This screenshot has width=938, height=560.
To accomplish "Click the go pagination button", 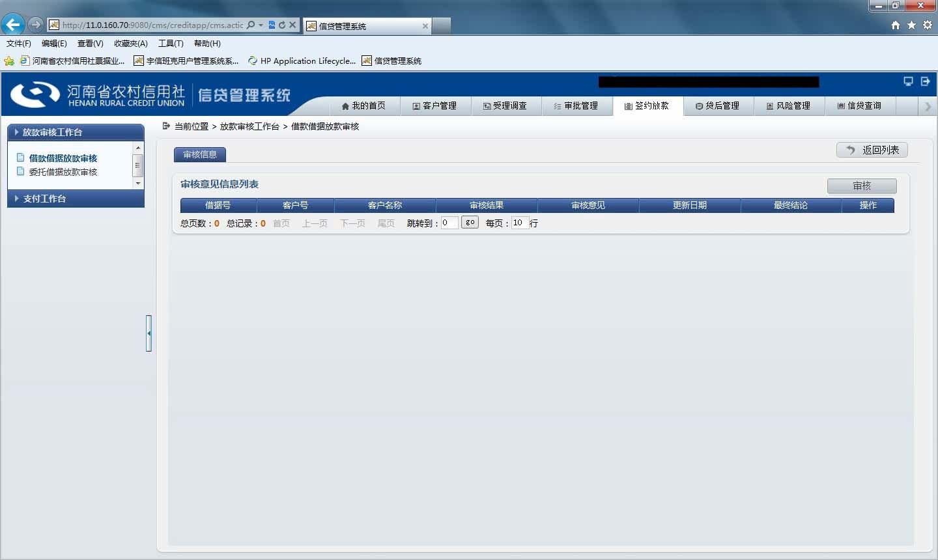I will [470, 222].
